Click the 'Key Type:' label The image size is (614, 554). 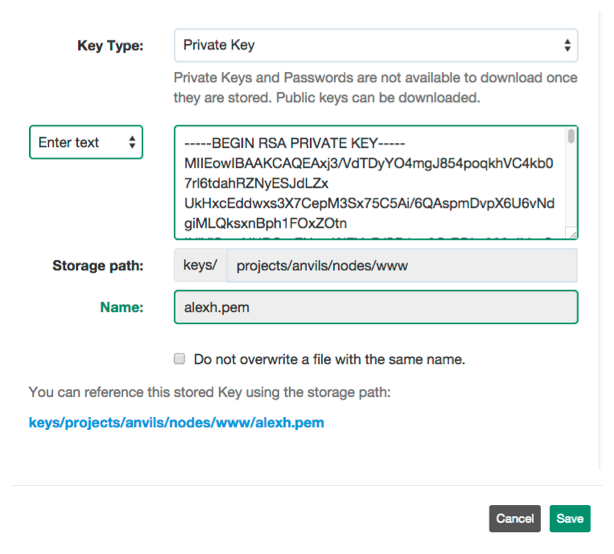(x=110, y=45)
